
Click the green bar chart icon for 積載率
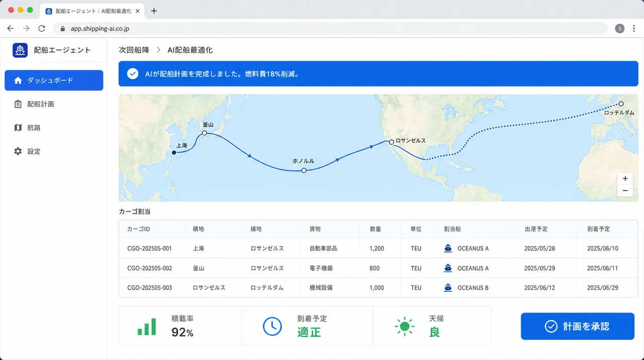pos(146,326)
